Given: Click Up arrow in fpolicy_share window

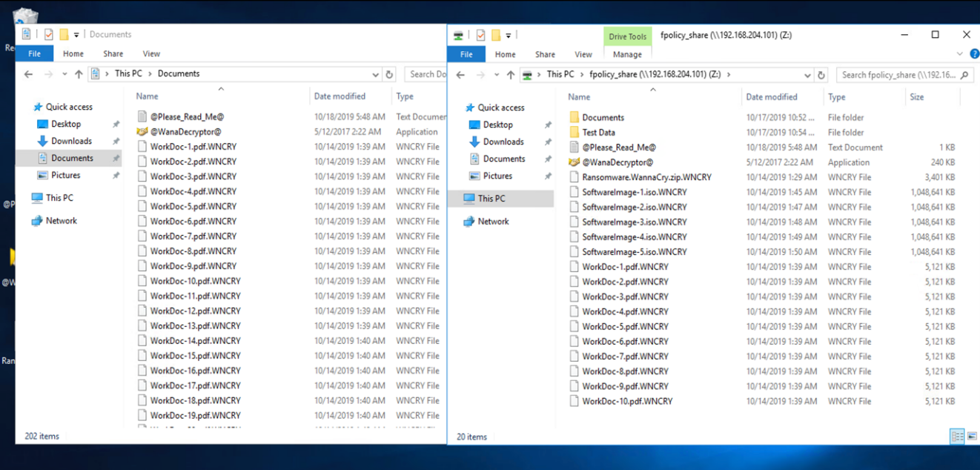Looking at the screenshot, I should click(511, 75).
